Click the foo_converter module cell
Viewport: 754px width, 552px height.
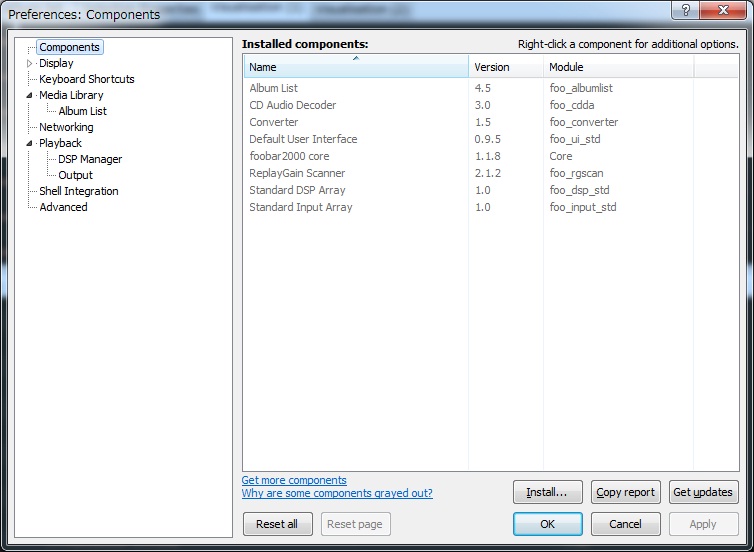(584, 122)
